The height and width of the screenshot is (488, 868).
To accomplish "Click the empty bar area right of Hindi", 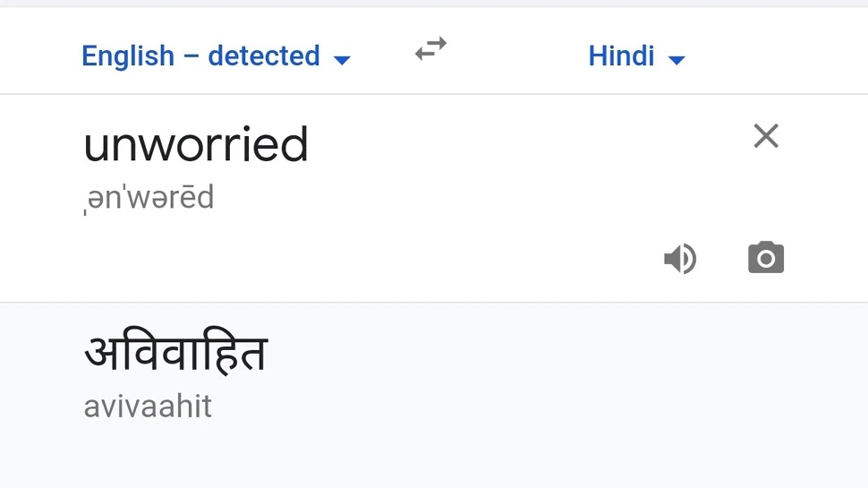I will (x=779, y=56).
